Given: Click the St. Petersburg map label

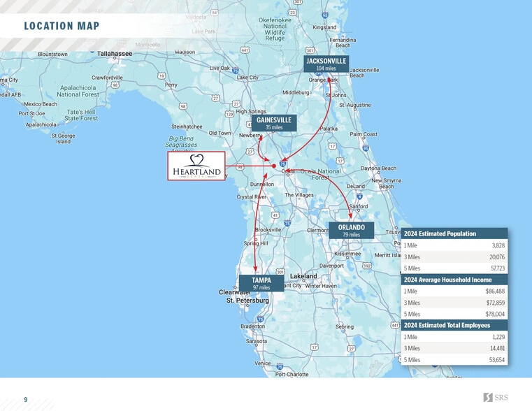Looking at the screenshot, I should pos(247,301).
